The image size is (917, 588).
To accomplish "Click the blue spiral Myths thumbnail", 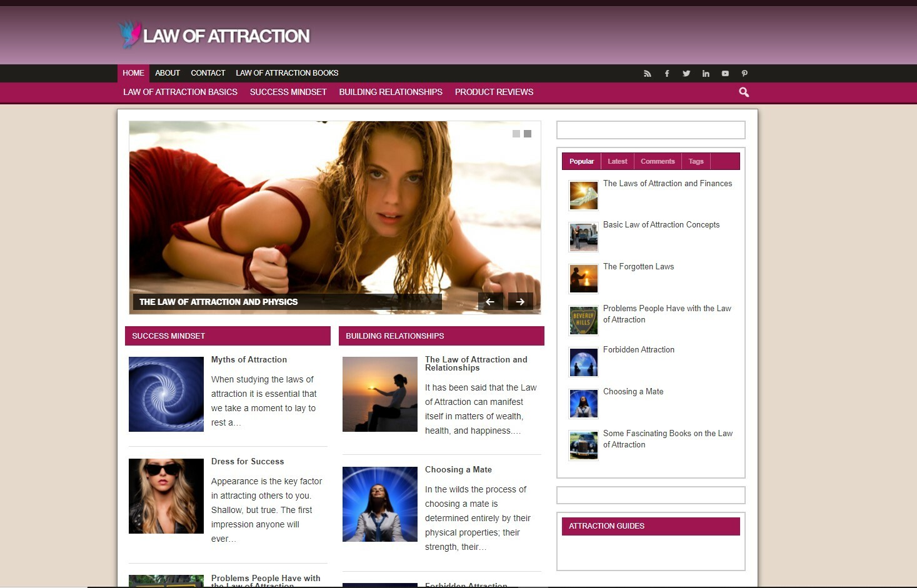I will pos(166,394).
